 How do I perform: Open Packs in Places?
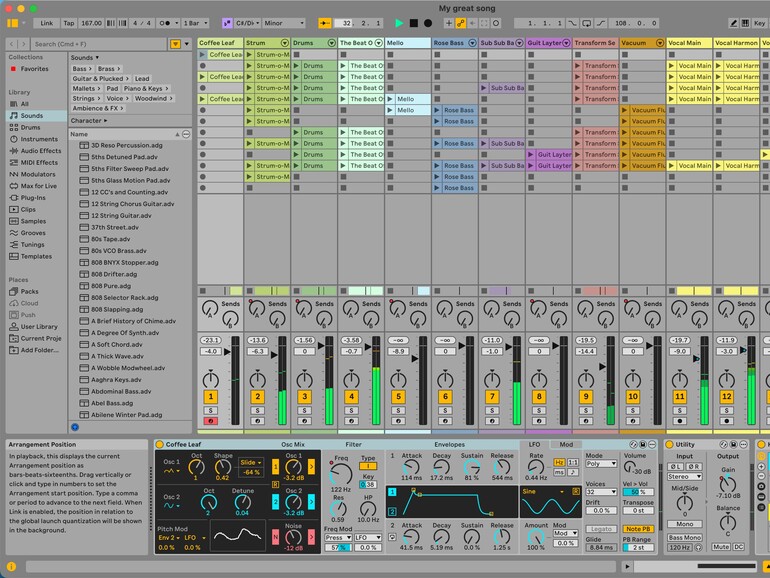point(29,291)
